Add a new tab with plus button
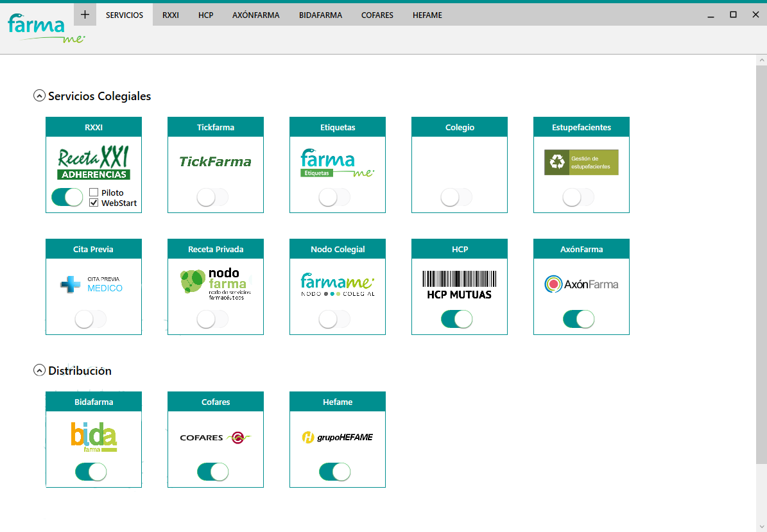 click(x=85, y=15)
